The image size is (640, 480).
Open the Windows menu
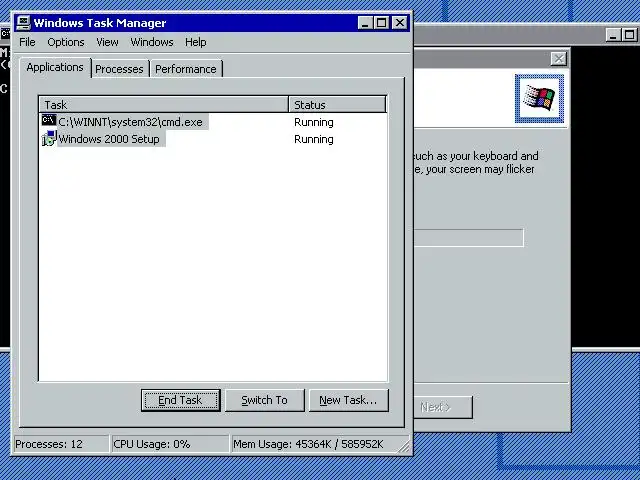pyautogui.click(x=152, y=42)
